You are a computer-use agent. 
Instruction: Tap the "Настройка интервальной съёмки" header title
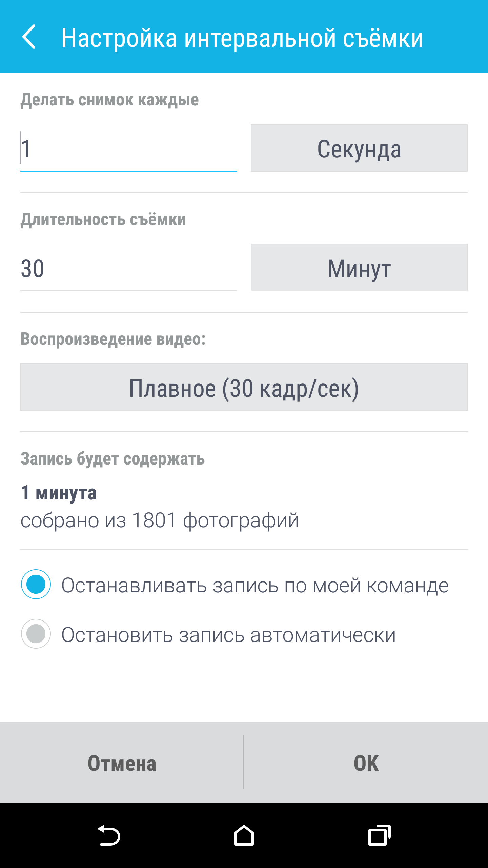click(242, 38)
